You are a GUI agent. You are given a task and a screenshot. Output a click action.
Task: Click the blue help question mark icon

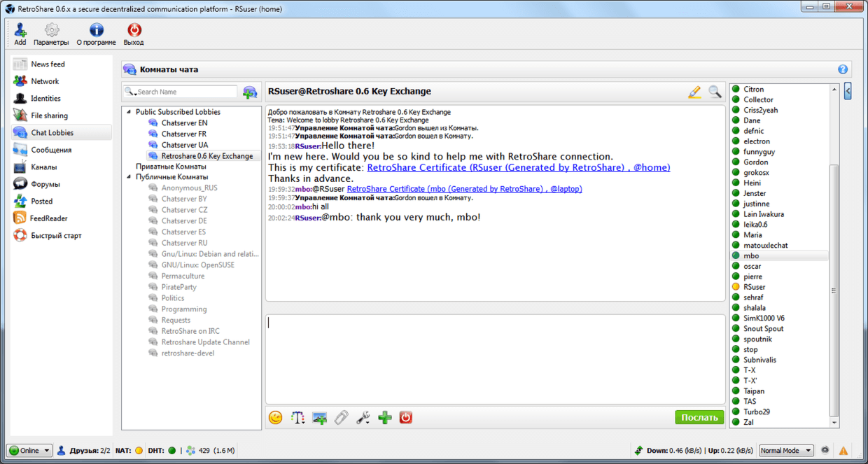tap(843, 69)
